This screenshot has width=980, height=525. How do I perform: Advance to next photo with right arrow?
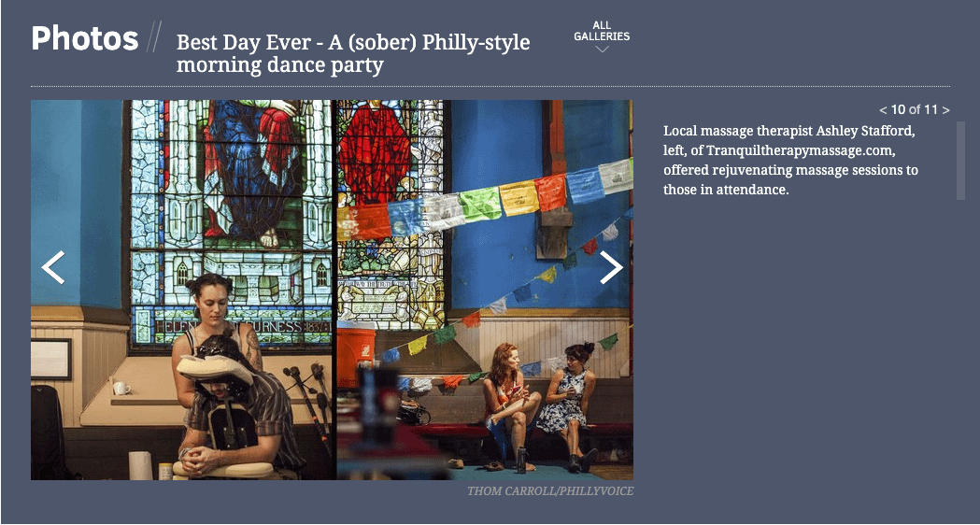pos(611,267)
